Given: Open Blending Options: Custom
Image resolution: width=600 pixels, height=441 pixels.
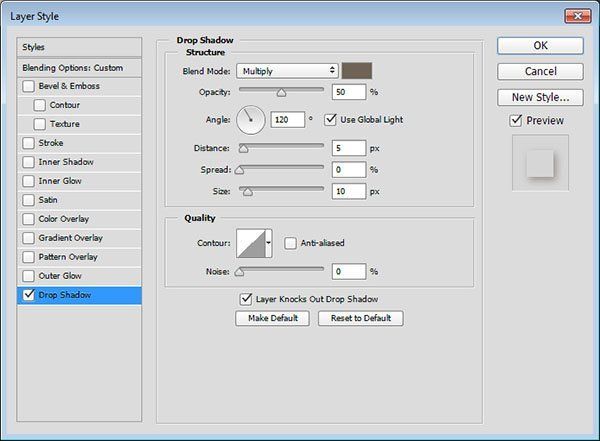Looking at the screenshot, I should click(x=79, y=68).
